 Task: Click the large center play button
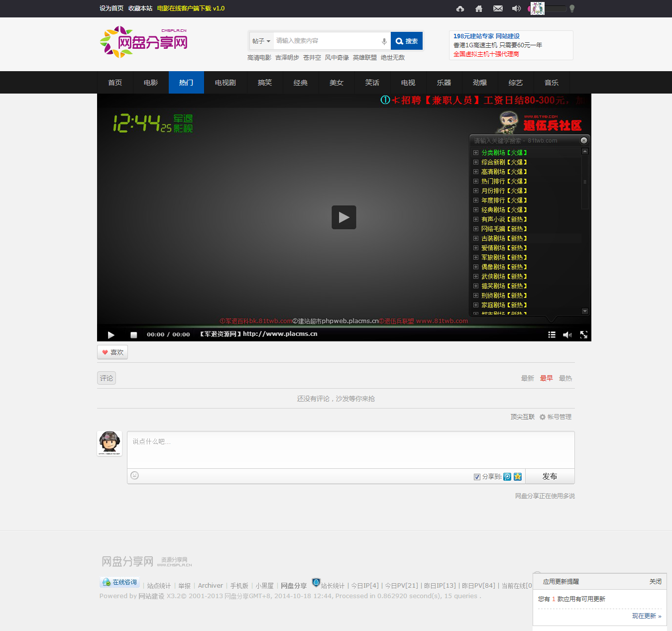344,217
